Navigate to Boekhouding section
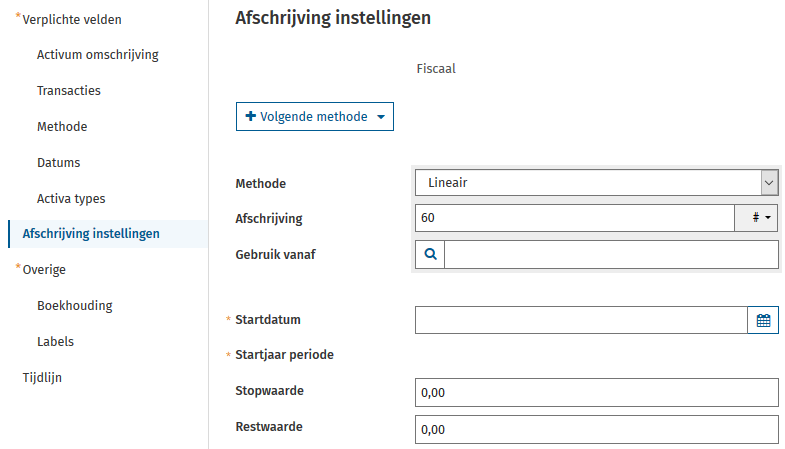 click(74, 305)
